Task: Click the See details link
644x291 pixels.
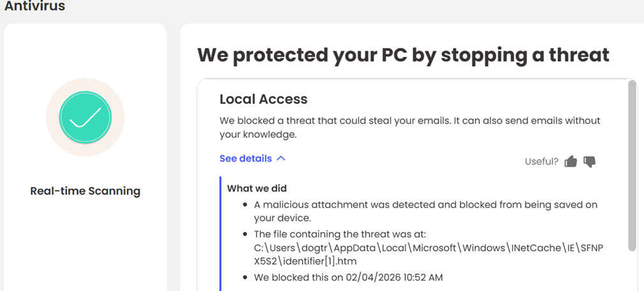Action: pos(246,158)
